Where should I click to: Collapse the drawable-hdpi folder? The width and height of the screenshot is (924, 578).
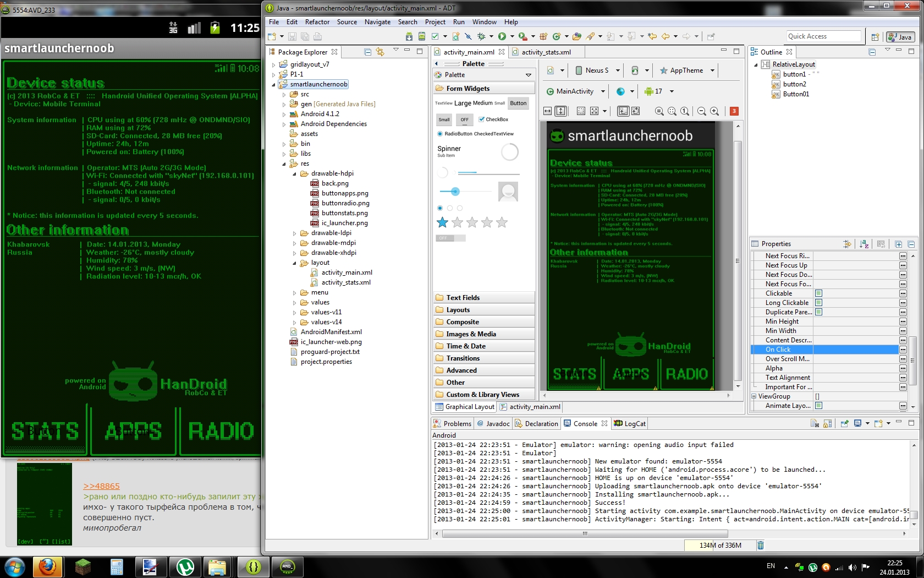(x=294, y=173)
